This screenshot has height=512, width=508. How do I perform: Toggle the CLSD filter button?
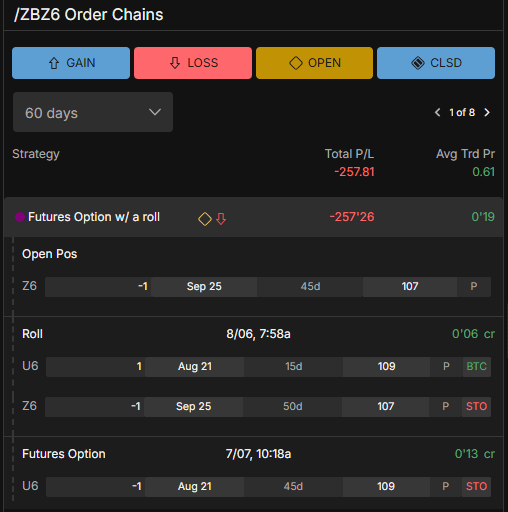pos(436,63)
